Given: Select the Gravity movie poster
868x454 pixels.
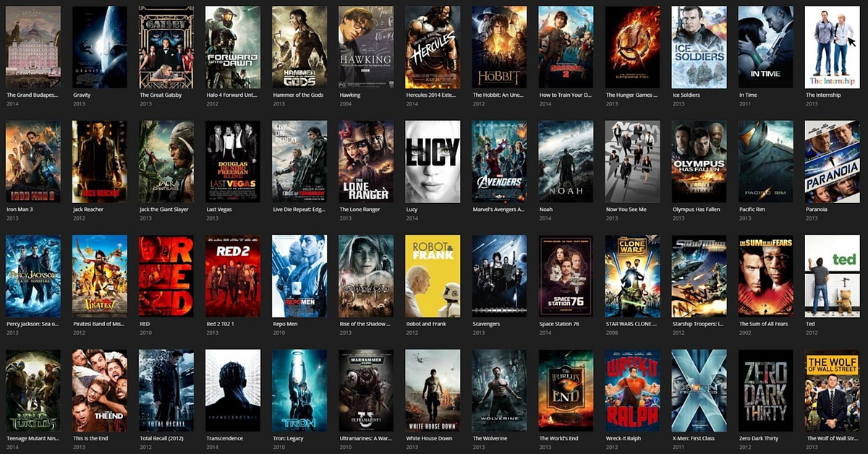Looking at the screenshot, I should click(x=100, y=47).
